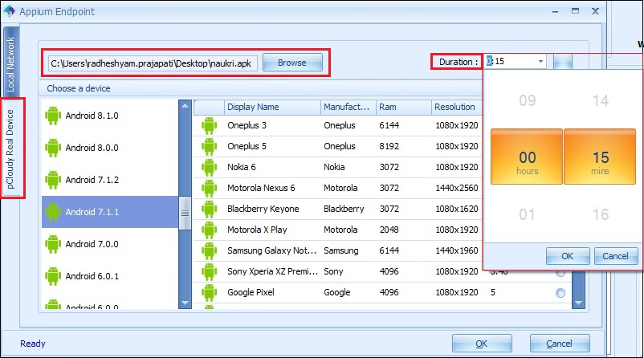
Task: Select Android 7.1.2 in version list
Action: [x=110, y=180]
